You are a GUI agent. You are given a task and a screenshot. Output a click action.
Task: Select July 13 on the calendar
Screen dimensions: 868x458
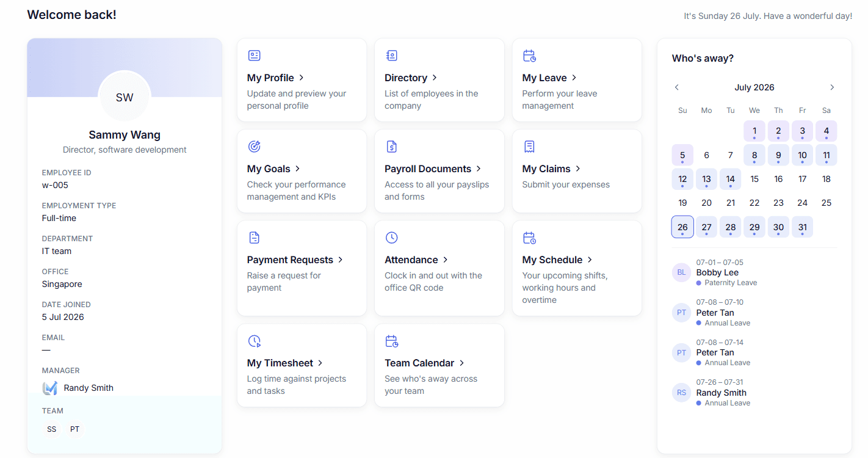pos(706,180)
